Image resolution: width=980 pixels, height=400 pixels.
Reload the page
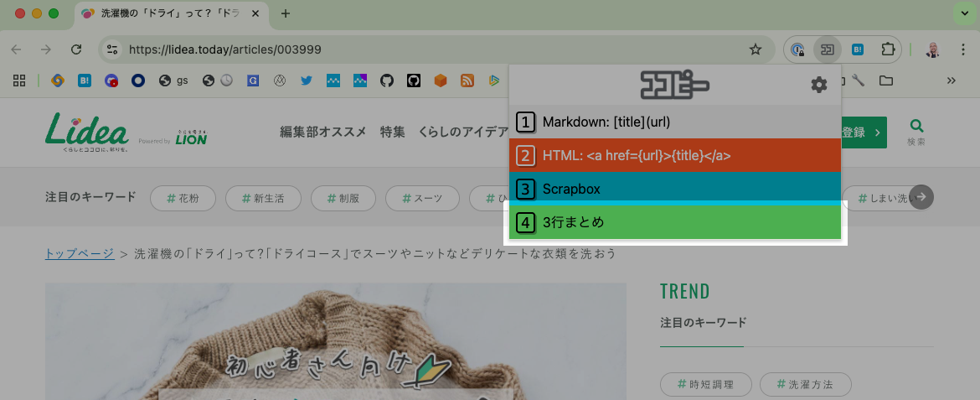point(76,49)
